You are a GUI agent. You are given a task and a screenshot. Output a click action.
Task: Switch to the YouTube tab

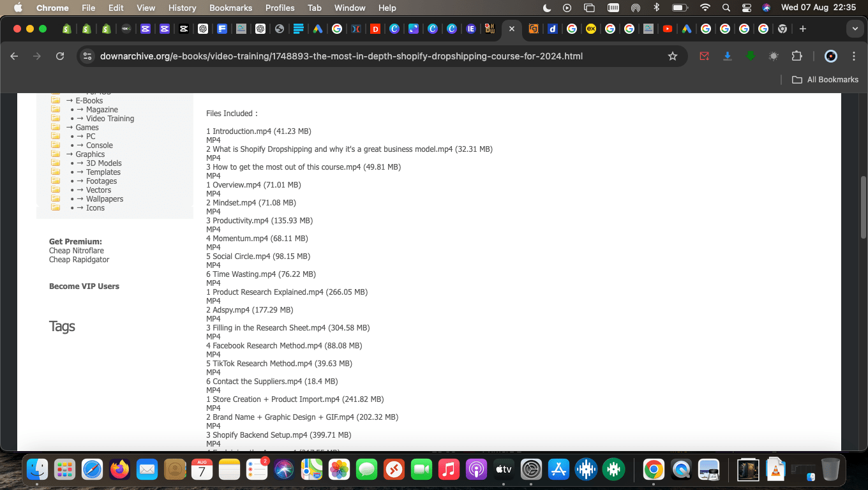point(667,29)
